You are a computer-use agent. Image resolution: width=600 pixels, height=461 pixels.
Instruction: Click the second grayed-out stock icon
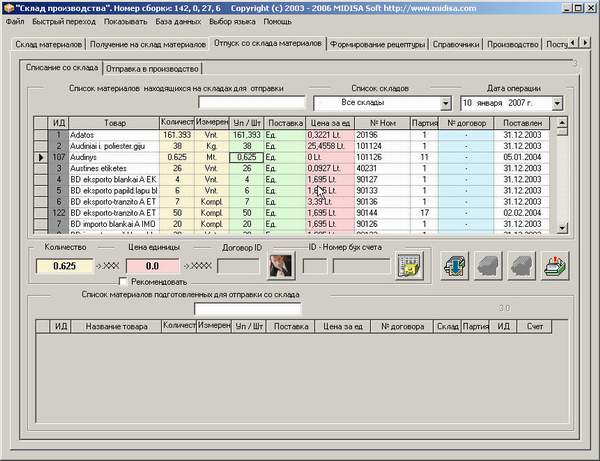522,265
